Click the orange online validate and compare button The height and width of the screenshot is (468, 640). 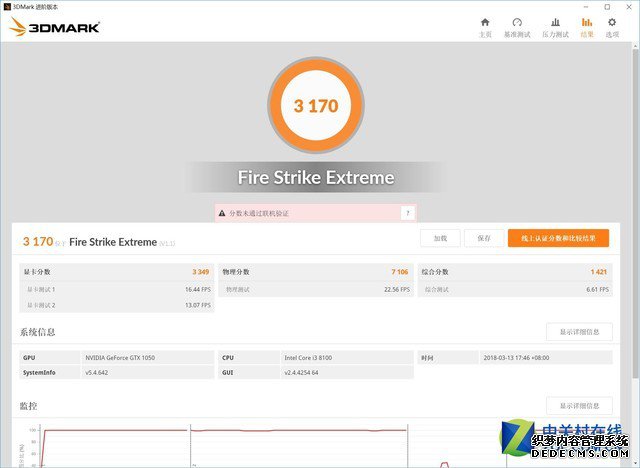pyautogui.click(x=558, y=238)
